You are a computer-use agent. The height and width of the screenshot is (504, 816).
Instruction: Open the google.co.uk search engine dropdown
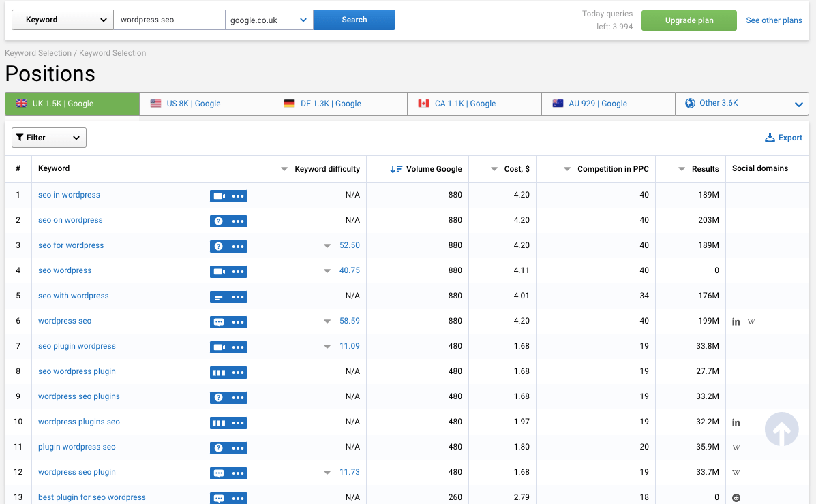click(269, 20)
